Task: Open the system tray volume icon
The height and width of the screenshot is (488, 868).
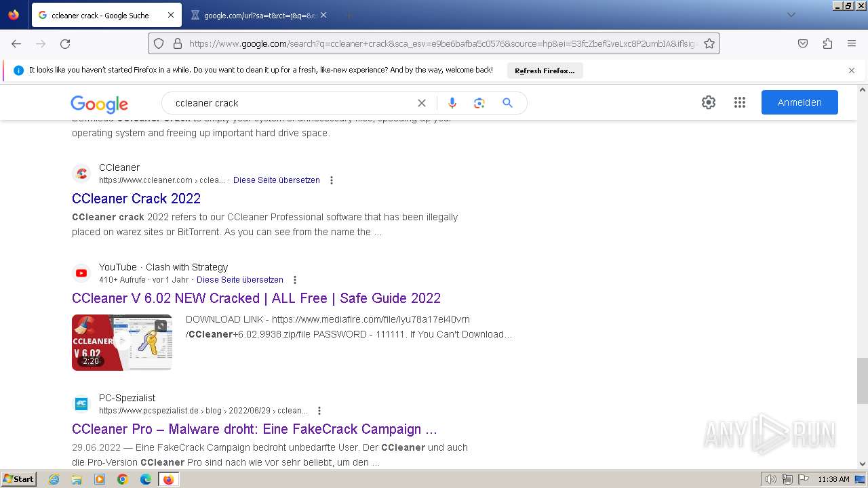Action: [x=770, y=479]
